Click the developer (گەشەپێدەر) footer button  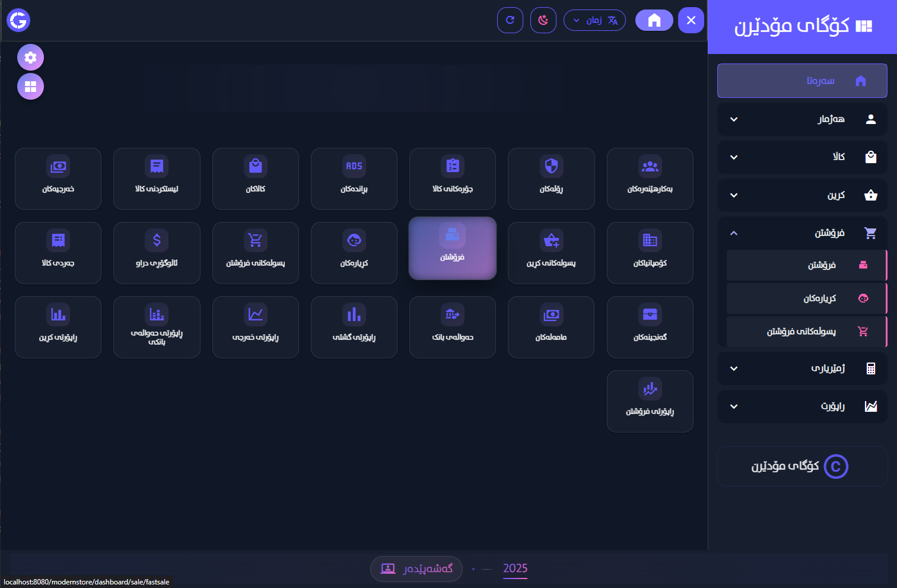click(x=416, y=569)
